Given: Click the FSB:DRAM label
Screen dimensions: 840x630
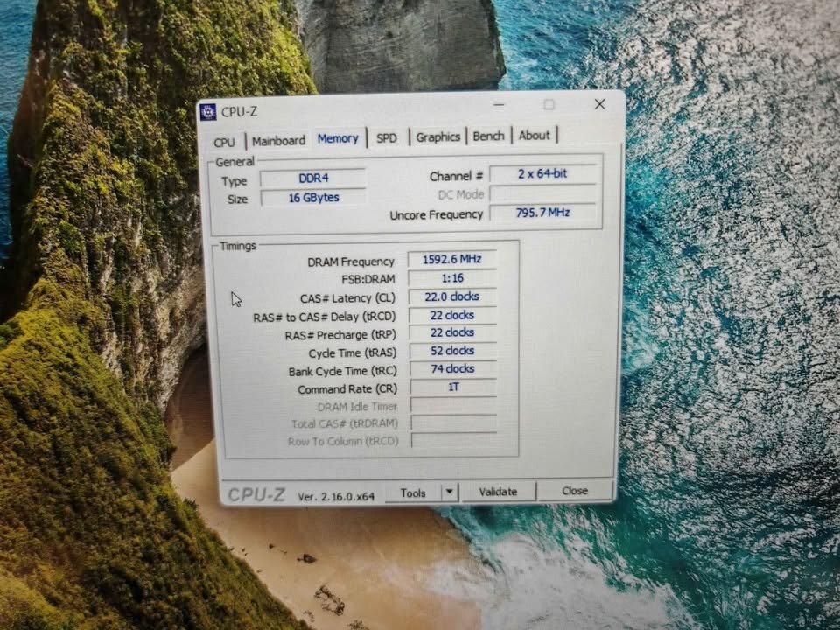Looking at the screenshot, I should [x=368, y=280].
